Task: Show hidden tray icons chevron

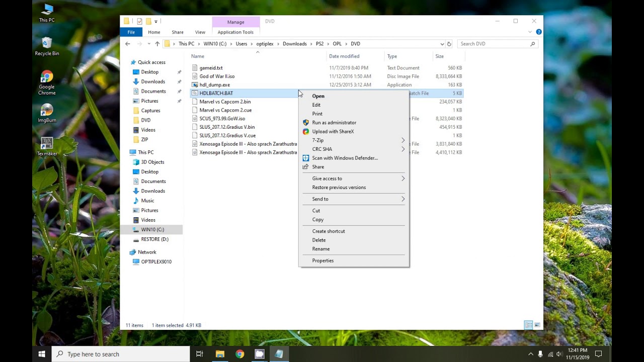Action: point(530,354)
